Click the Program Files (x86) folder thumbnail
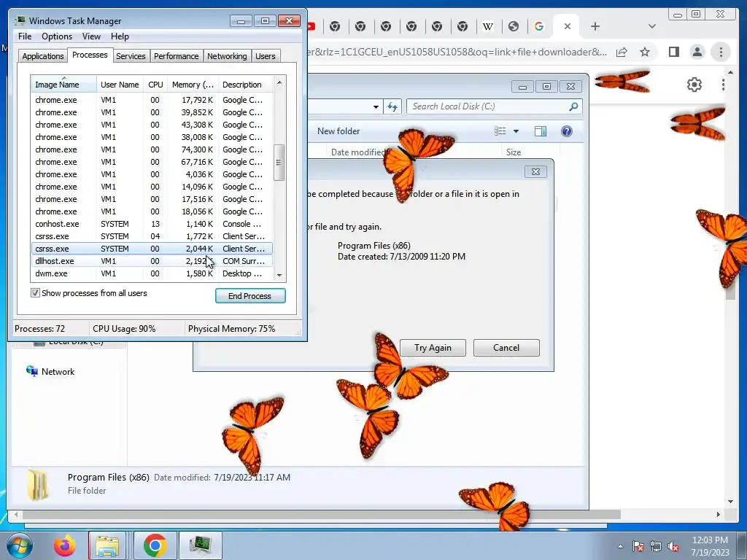Image resolution: width=747 pixels, height=560 pixels. [x=38, y=485]
